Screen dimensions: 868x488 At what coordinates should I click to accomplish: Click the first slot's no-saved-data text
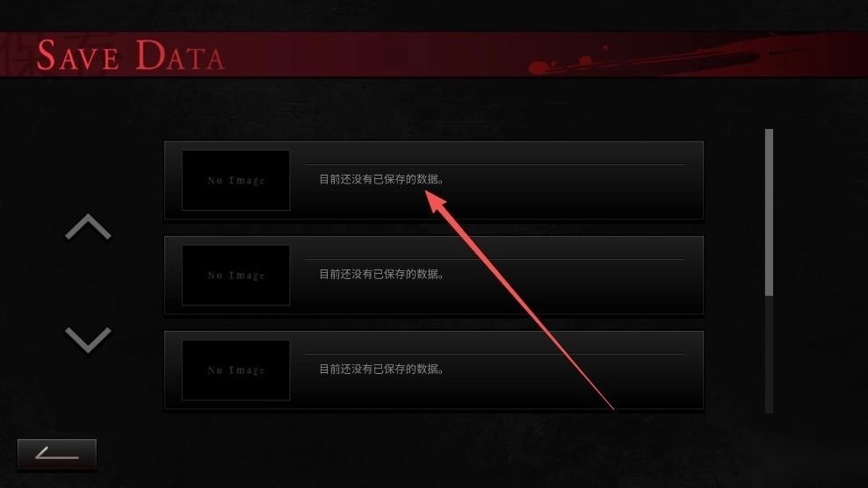(x=381, y=179)
